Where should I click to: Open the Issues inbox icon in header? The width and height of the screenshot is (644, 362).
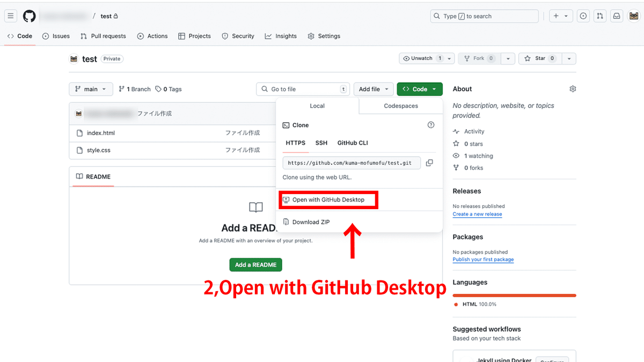click(583, 16)
